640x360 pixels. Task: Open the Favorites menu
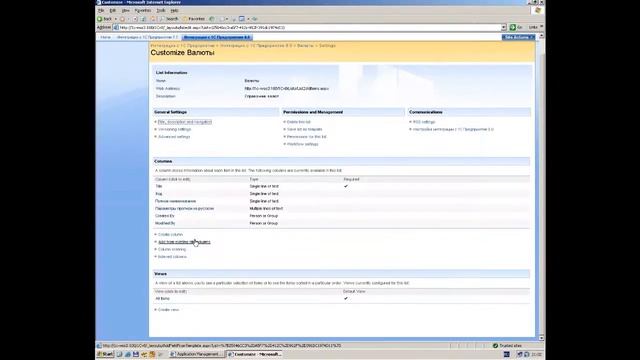coord(142,11)
